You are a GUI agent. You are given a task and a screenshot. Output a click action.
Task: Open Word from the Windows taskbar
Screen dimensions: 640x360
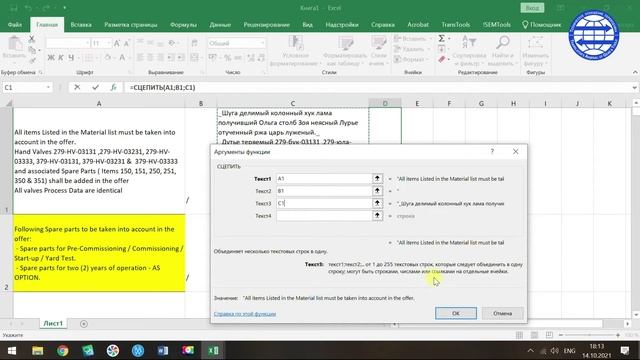click(163, 350)
